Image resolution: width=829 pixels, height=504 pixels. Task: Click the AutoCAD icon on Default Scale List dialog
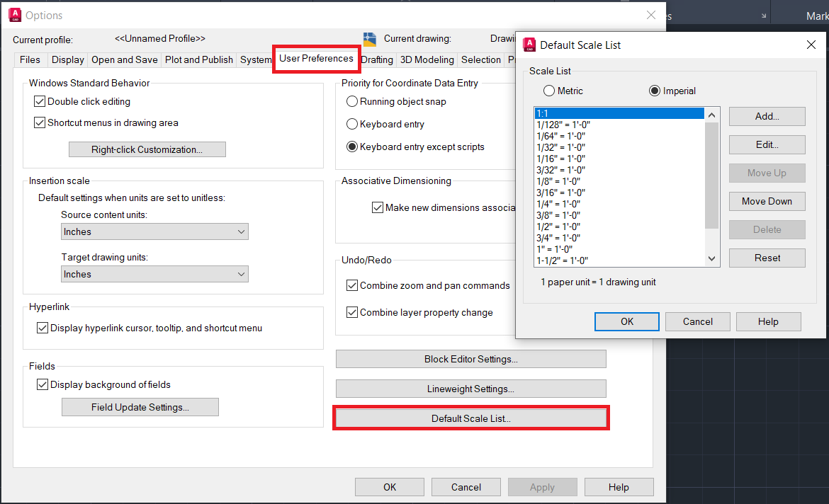click(x=529, y=45)
